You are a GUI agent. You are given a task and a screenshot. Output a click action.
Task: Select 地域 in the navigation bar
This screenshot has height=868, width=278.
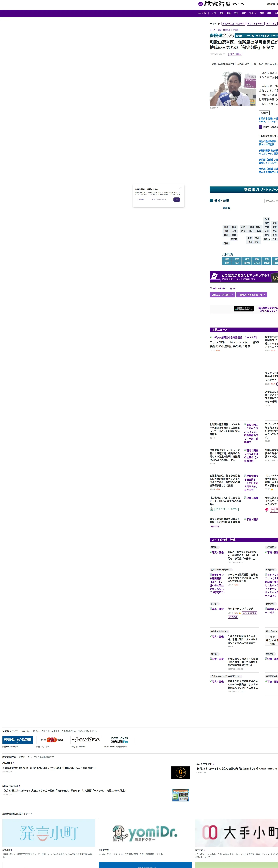coord(269,13)
